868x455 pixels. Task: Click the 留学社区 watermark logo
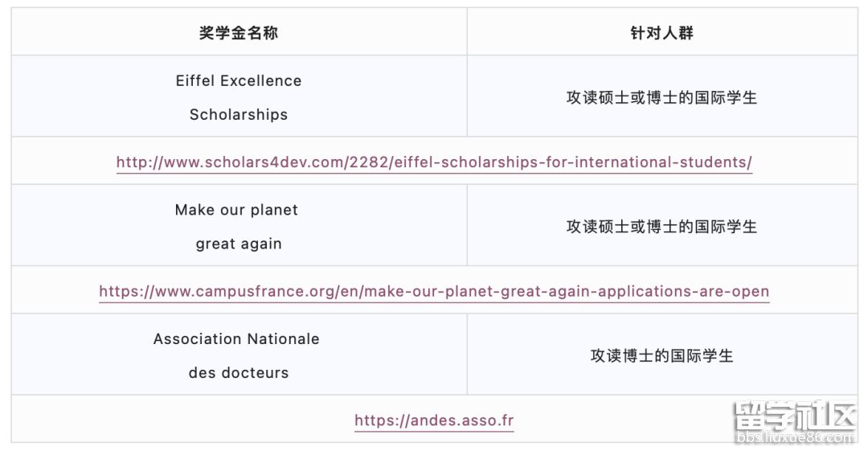click(795, 416)
